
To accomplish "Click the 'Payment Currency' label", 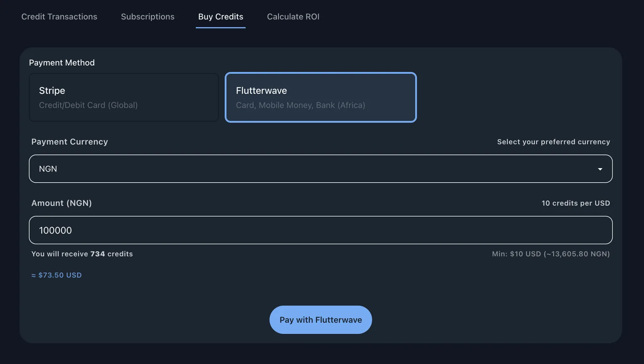I will point(70,142).
